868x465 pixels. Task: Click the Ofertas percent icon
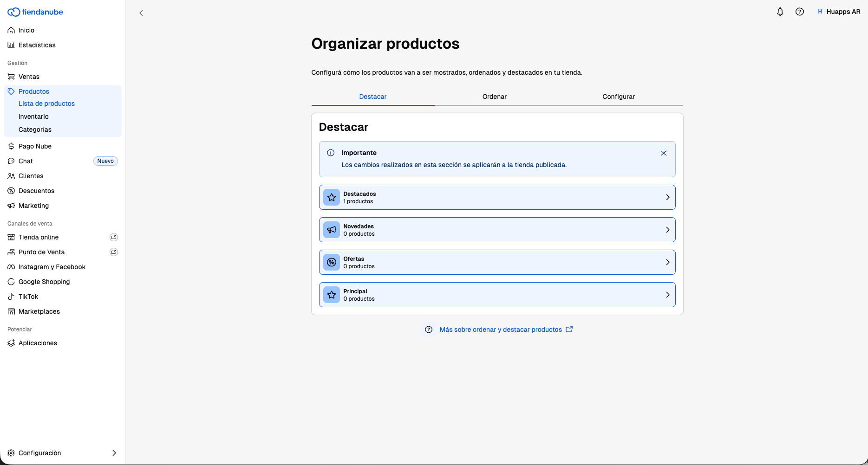(332, 262)
